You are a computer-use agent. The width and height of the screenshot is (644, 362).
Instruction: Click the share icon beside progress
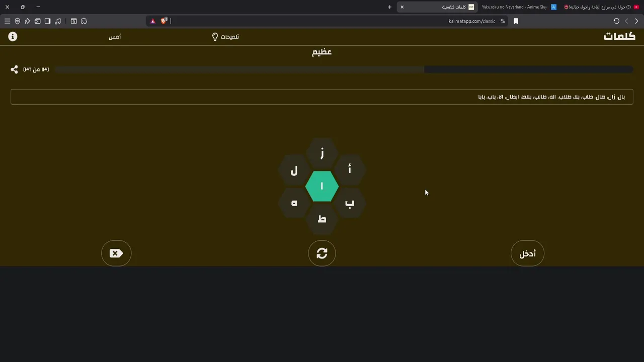point(14,69)
